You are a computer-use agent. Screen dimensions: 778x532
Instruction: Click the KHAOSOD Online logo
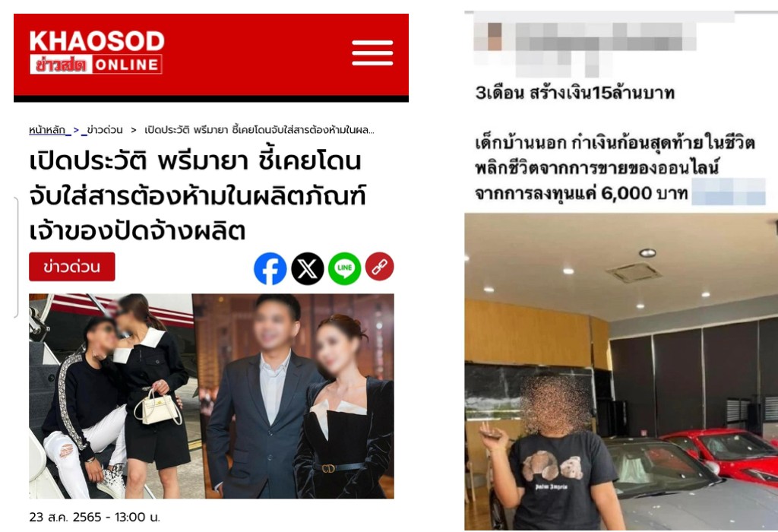pyautogui.click(x=96, y=52)
